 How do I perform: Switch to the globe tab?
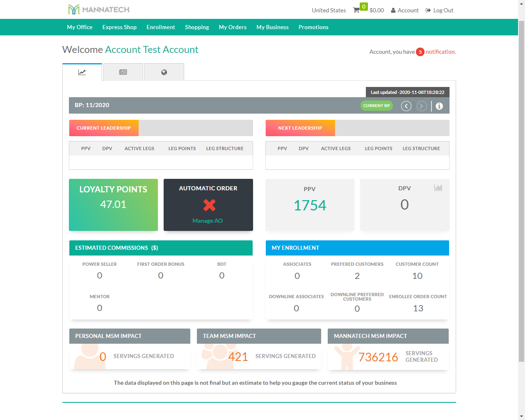coord(164,72)
